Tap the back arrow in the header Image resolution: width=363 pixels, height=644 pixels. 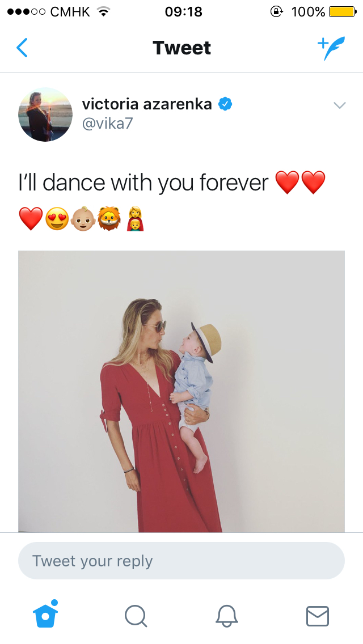coord(22,48)
